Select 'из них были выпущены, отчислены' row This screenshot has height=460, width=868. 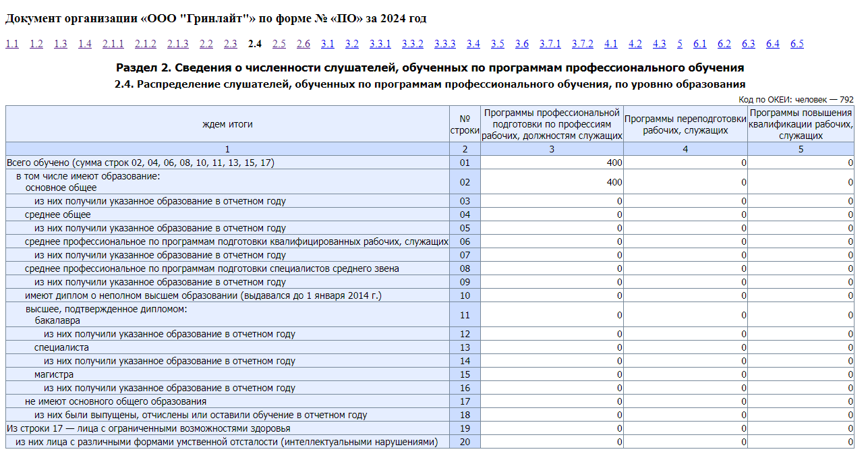point(227,415)
